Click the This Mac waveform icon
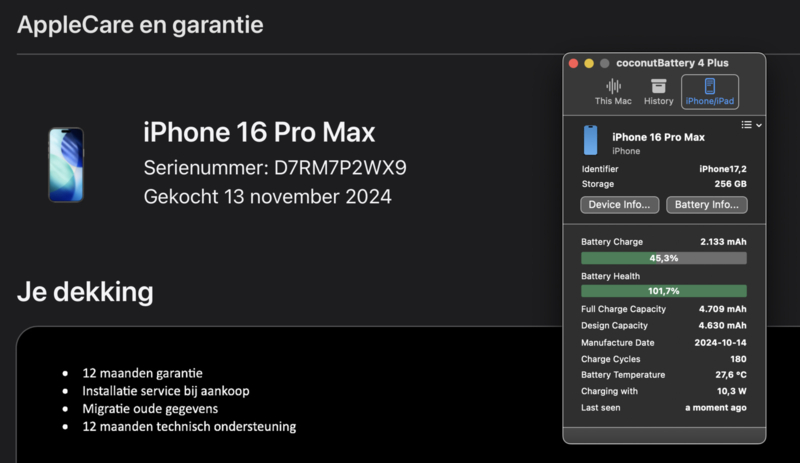The height and width of the screenshot is (463, 800). (613, 86)
